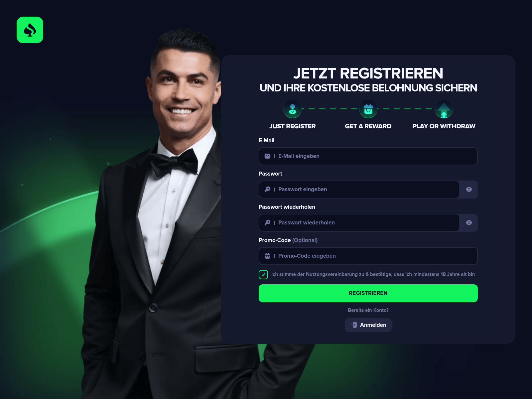The height and width of the screenshot is (399, 532).
Task: Click the Just Register user step icon
Action: point(293,109)
